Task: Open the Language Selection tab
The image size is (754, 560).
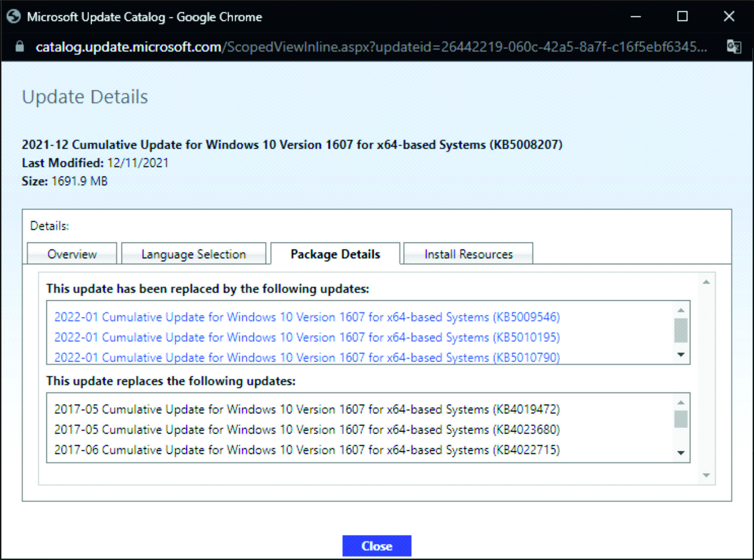Action: [x=194, y=254]
